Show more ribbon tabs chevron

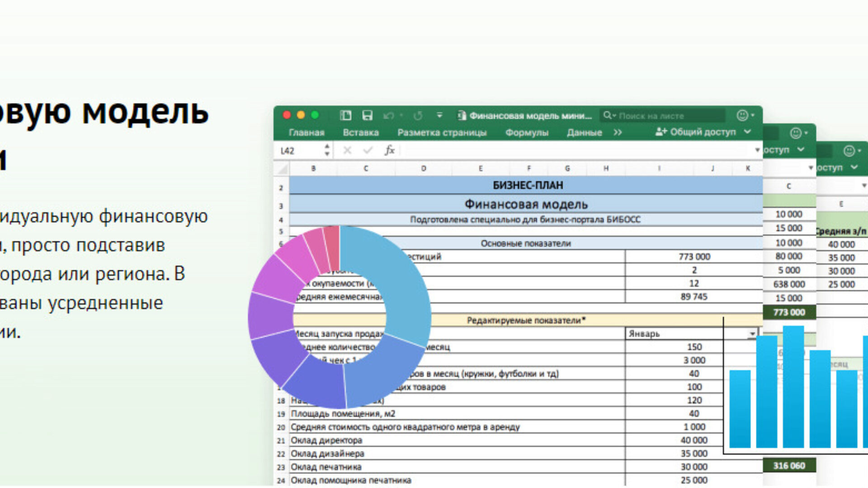pos(618,132)
